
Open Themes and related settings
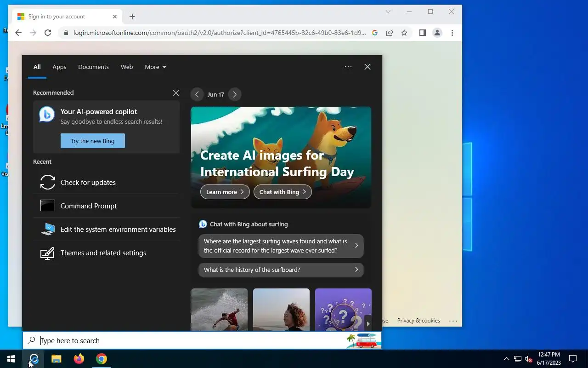[106, 253]
